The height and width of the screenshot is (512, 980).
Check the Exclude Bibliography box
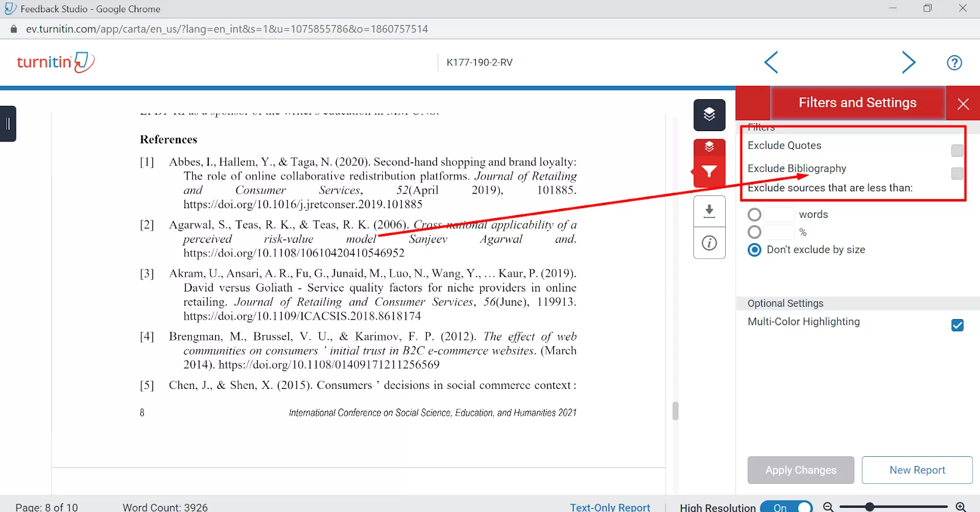[x=957, y=173]
